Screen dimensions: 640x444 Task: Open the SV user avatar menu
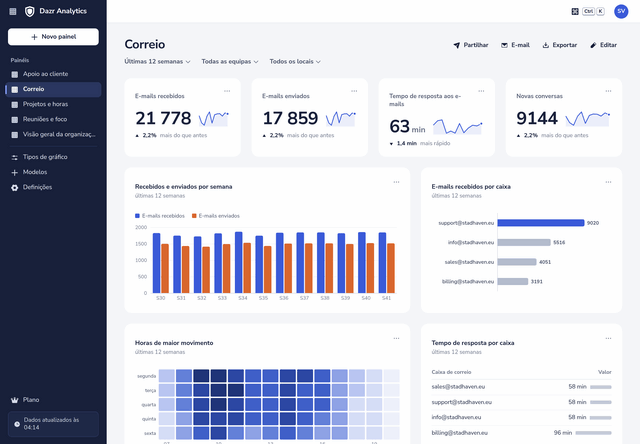[621, 11]
